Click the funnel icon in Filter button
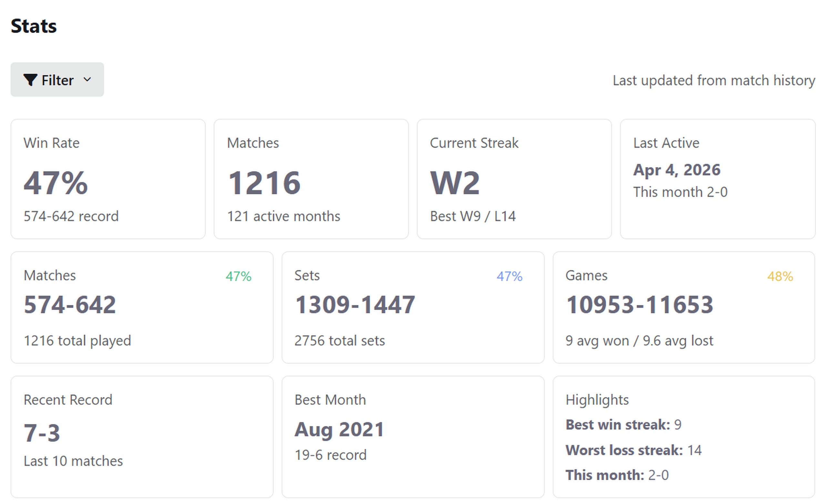The width and height of the screenshot is (823, 504). point(30,80)
